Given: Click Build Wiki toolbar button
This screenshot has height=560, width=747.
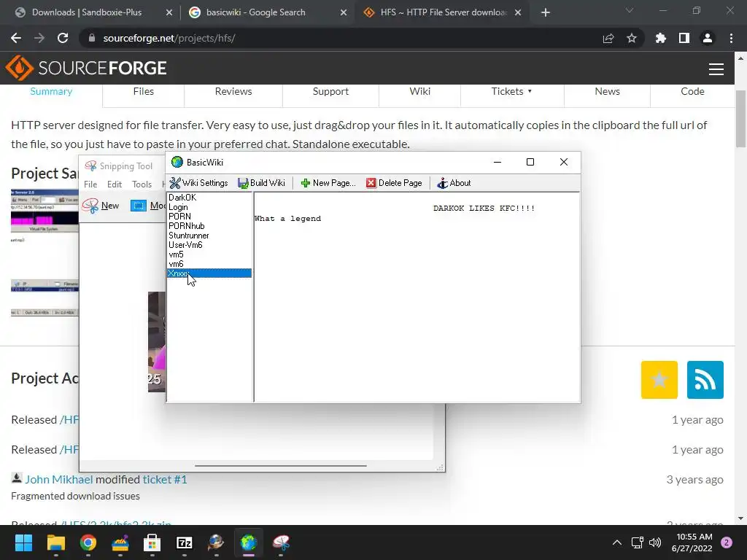Looking at the screenshot, I should [x=261, y=183].
